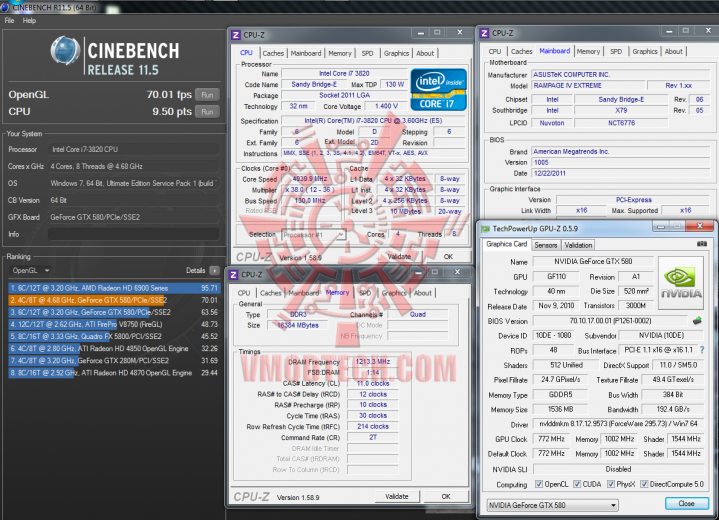Click the Memory CPU-Z window title icon
719x520 pixels.
coord(233,275)
